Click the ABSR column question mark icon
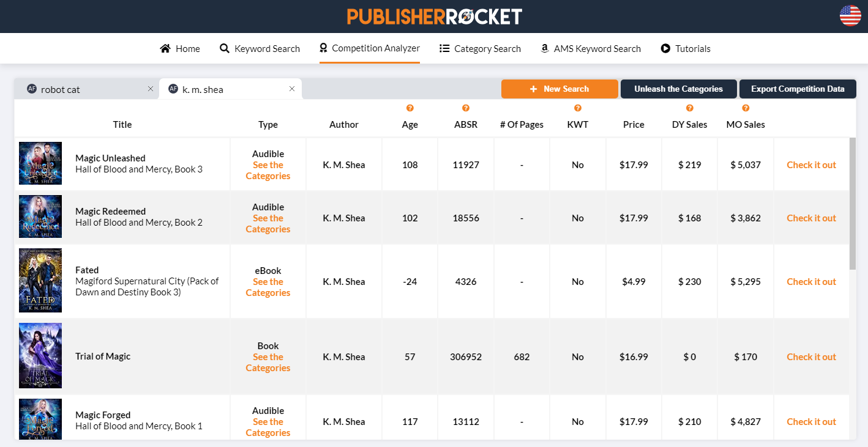Image resolution: width=868 pixels, height=447 pixels. pos(466,108)
